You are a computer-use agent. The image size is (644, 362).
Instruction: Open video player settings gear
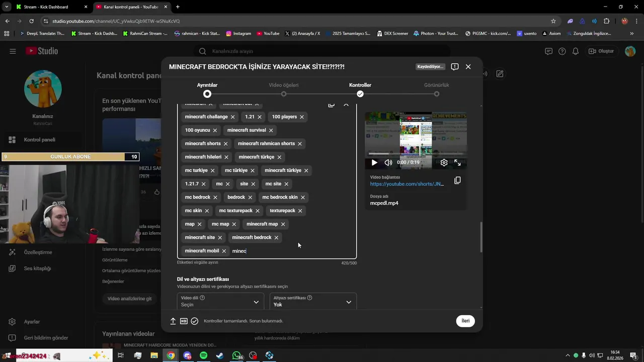(x=444, y=162)
